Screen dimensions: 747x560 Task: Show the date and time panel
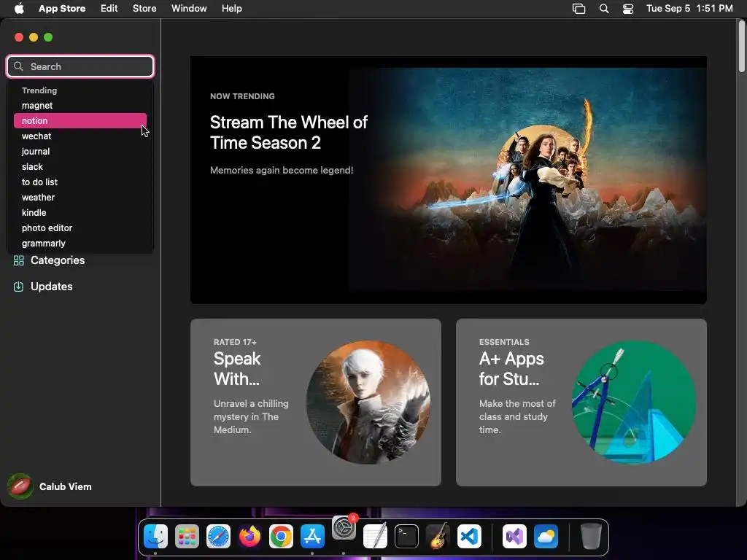(x=689, y=8)
